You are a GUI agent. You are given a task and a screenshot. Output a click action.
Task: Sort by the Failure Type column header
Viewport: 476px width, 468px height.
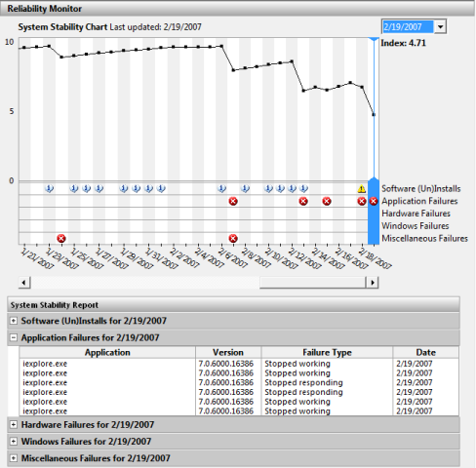[327, 352]
